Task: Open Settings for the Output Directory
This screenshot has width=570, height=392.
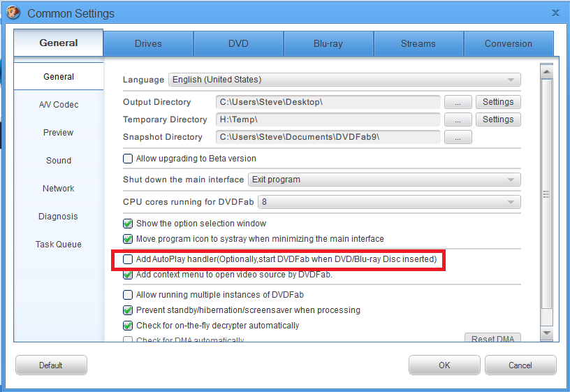Action: (498, 102)
